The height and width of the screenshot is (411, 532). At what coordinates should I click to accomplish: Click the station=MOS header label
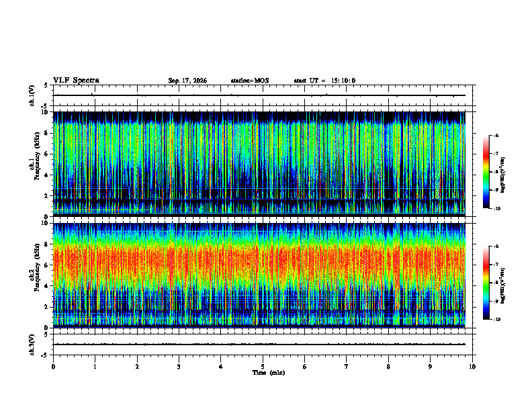click(x=250, y=81)
